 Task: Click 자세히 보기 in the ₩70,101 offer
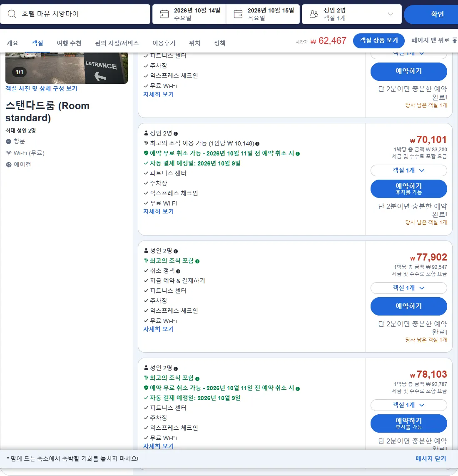(158, 211)
